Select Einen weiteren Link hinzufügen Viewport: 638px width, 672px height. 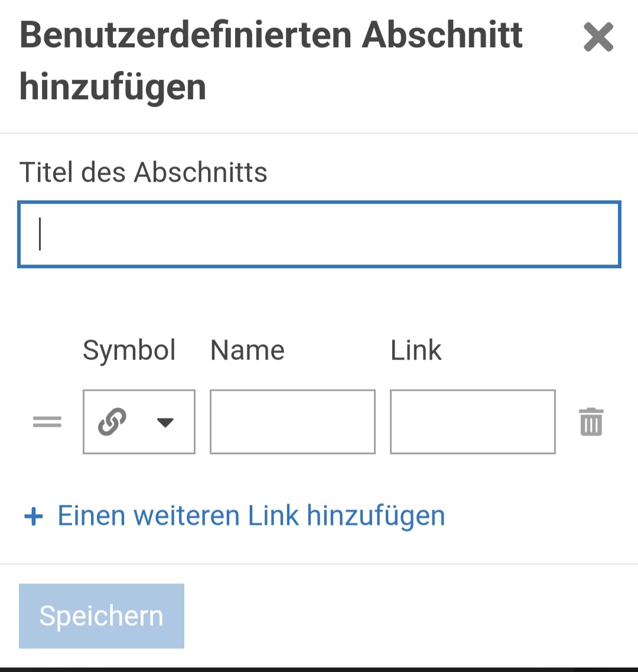click(250, 516)
